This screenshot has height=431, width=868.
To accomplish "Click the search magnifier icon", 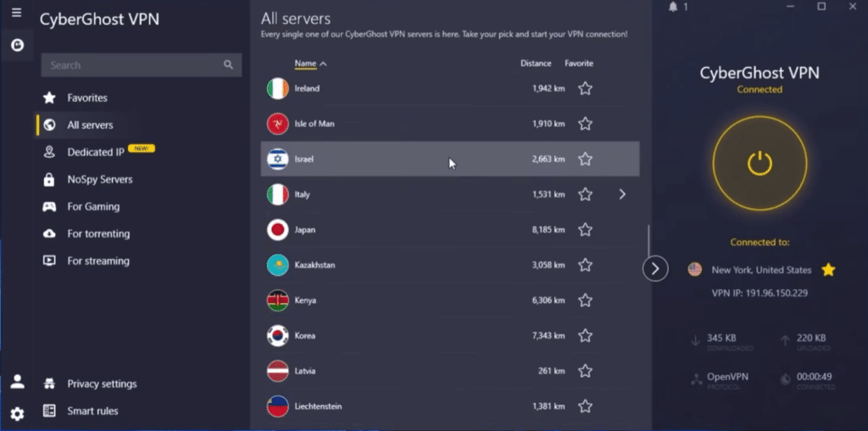I will [228, 64].
